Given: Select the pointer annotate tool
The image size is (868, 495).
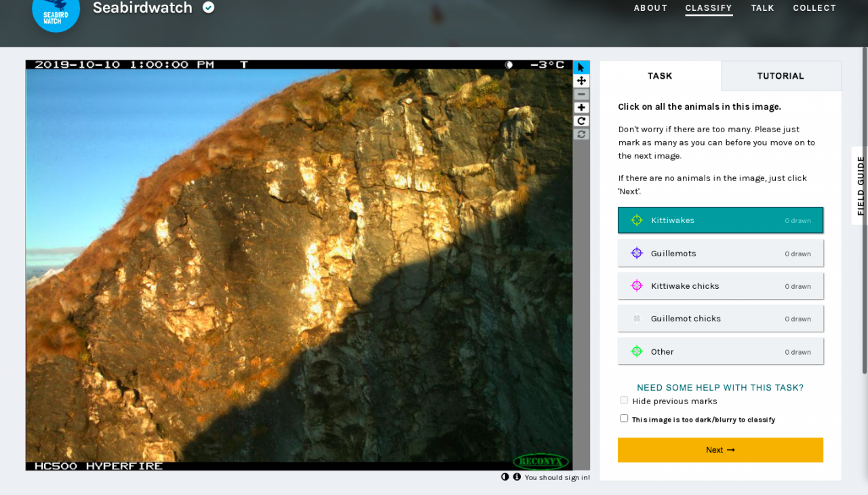Looking at the screenshot, I should click(x=581, y=67).
